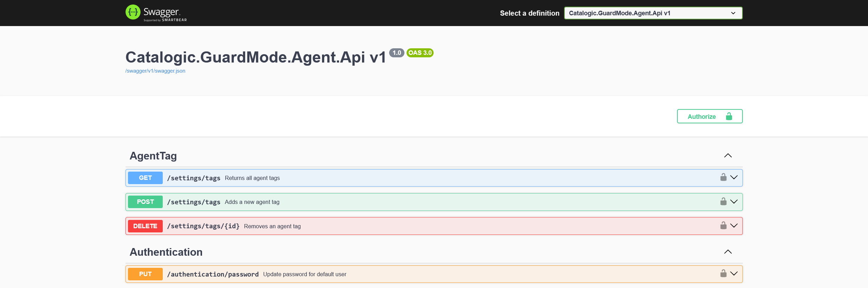868x288 pixels.
Task: Select the AgentTag section heading
Action: [153, 156]
